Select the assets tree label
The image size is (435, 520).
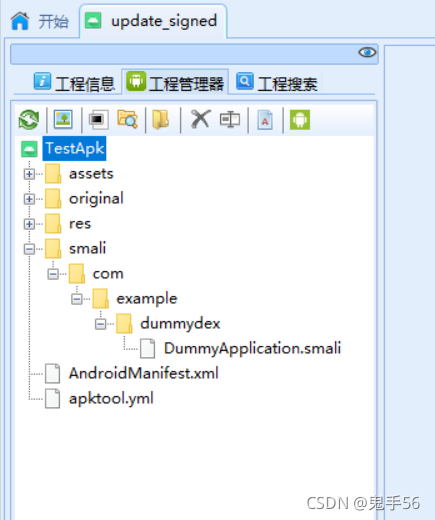pos(91,174)
